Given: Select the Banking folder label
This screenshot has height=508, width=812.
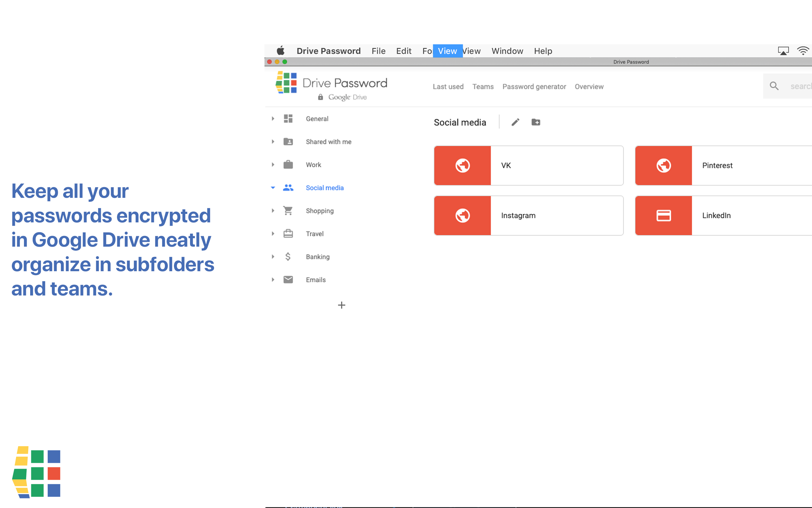Looking at the screenshot, I should tap(317, 257).
